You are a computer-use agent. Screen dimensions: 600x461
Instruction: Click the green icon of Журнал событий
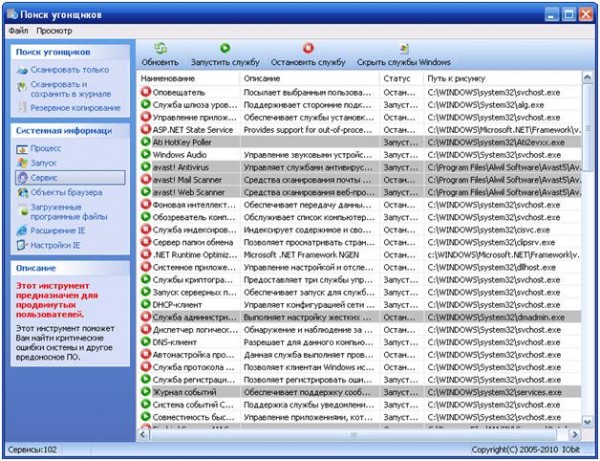(x=145, y=392)
